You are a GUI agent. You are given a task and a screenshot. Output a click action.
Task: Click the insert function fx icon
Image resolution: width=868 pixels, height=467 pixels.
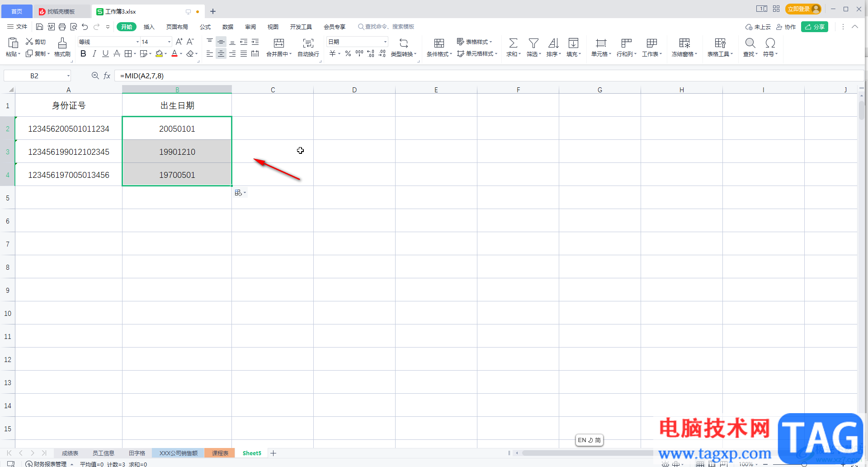107,76
